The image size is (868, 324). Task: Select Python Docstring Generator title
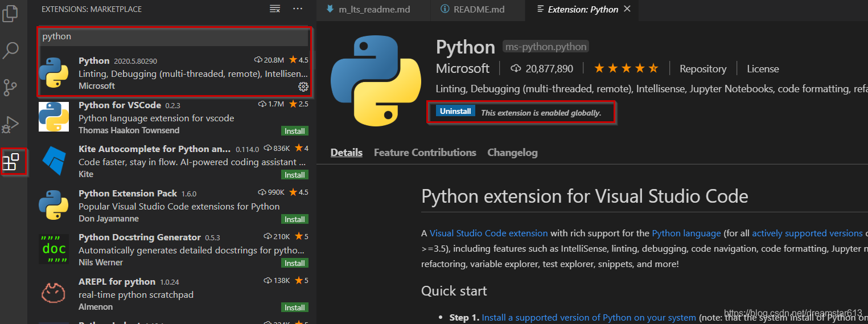click(x=139, y=237)
